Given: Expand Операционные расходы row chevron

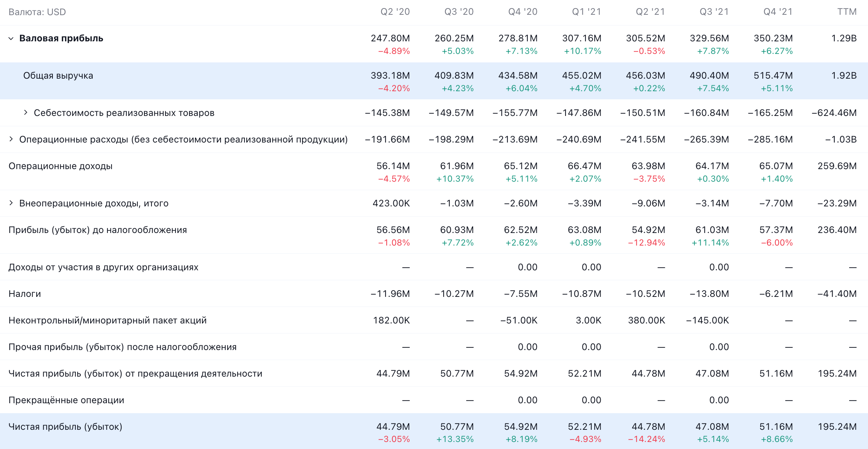Looking at the screenshot, I should [11, 139].
